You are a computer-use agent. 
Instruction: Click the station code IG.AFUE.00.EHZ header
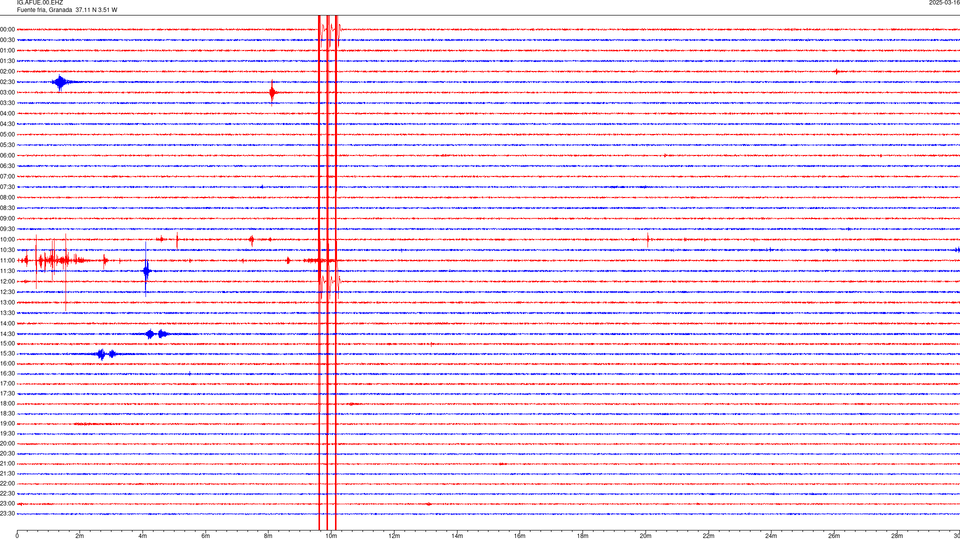click(x=40, y=2)
